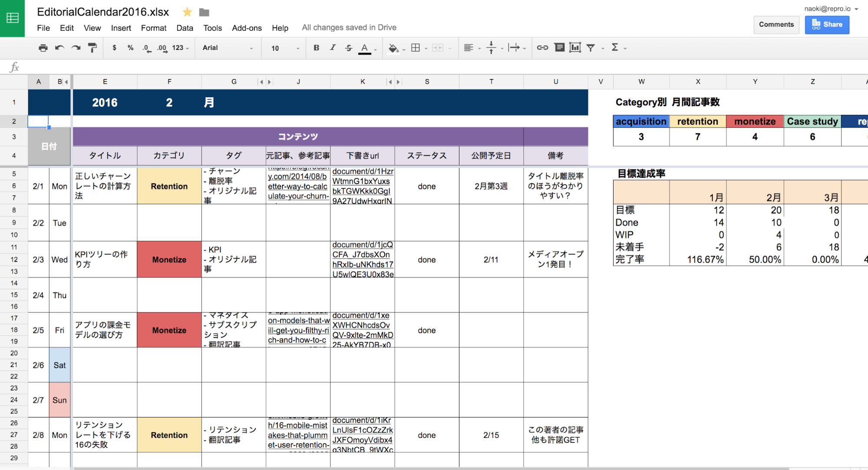This screenshot has width=868, height=470.
Task: Select the Monetize cell for KPIツリーの作り方
Action: tap(169, 260)
